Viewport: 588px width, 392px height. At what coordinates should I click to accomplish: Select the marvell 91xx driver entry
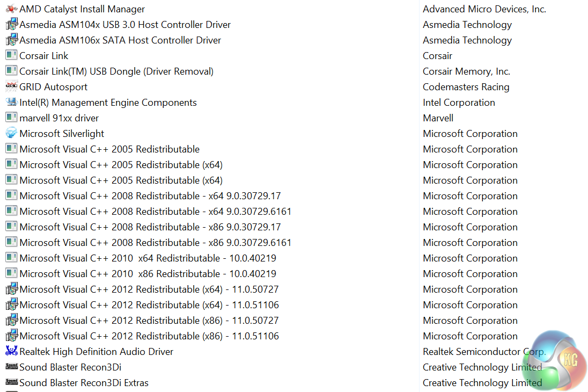point(59,118)
